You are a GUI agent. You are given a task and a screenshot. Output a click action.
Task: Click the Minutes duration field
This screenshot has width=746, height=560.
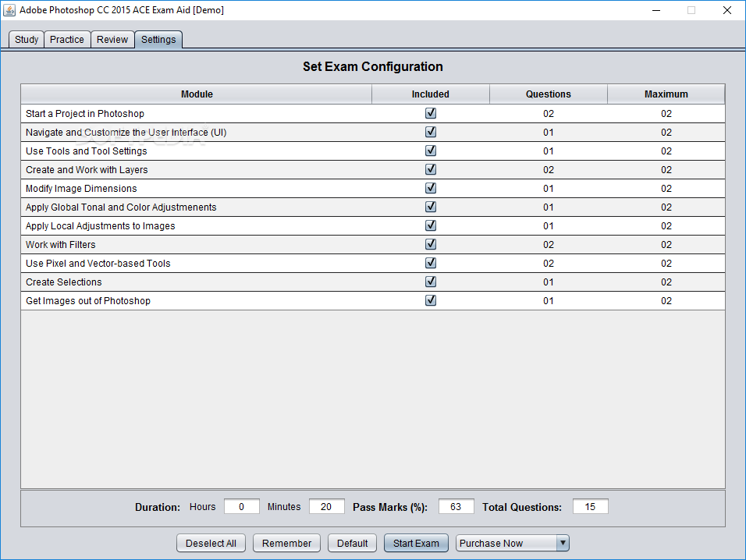pyautogui.click(x=326, y=506)
